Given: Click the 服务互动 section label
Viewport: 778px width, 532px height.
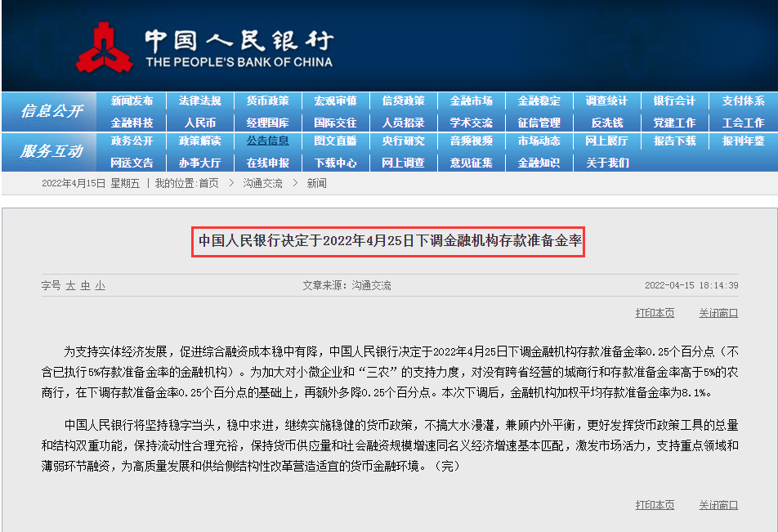Looking at the screenshot, I should [x=51, y=151].
